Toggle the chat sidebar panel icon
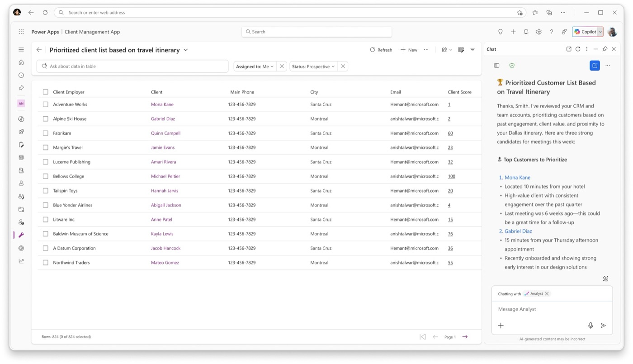The image size is (633, 364). 496,66
